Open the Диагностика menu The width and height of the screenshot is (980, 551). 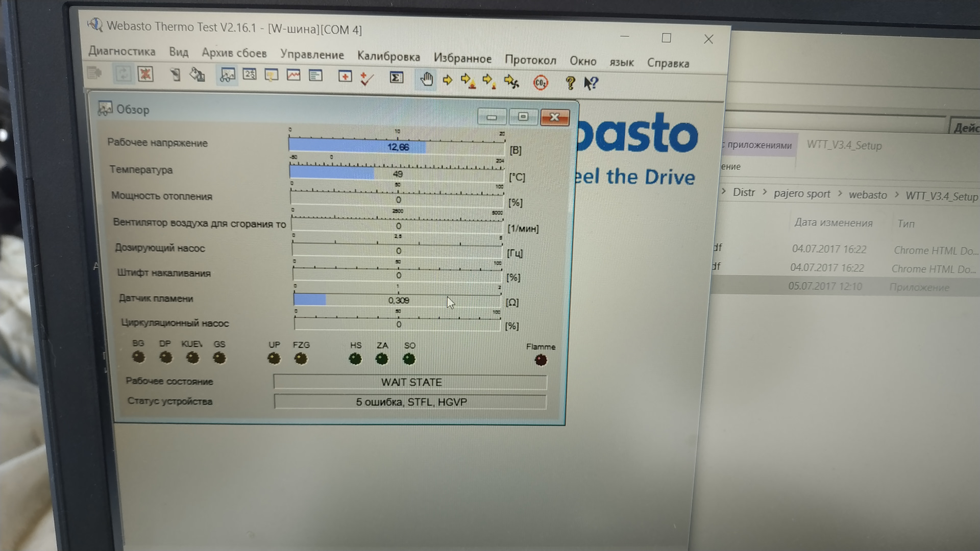click(121, 51)
